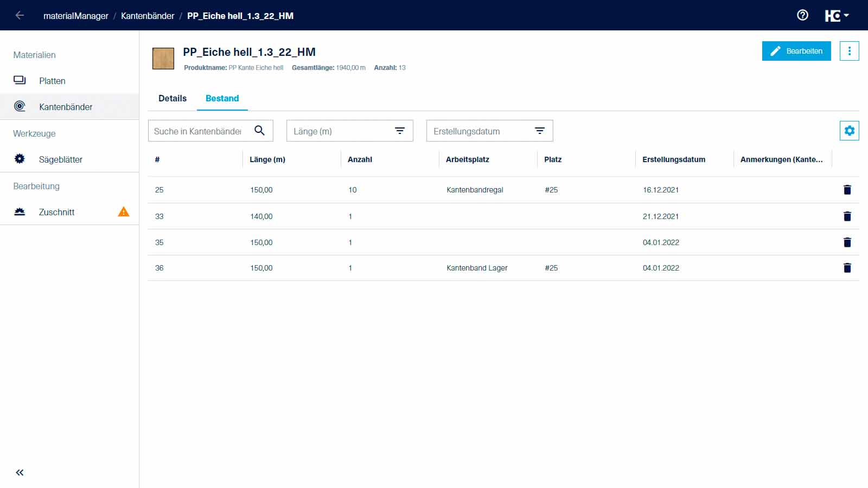Click the Suche in Kantenbänder search field
The height and width of the screenshot is (488, 868).
point(210,131)
